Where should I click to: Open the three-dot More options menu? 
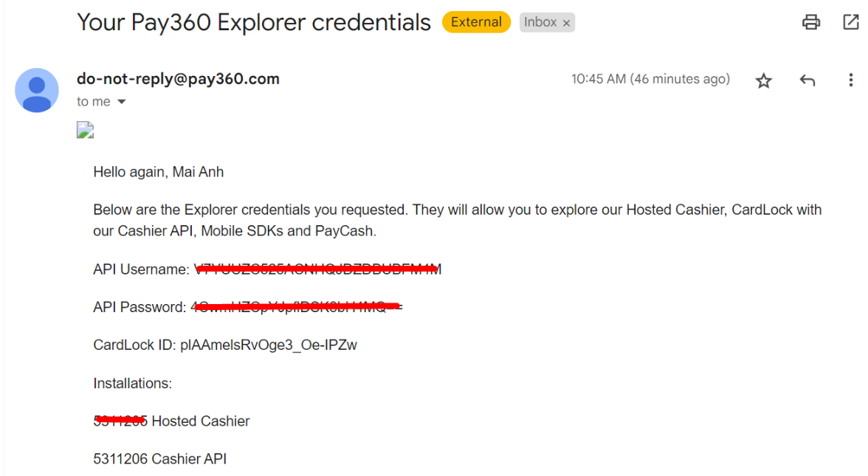click(851, 80)
